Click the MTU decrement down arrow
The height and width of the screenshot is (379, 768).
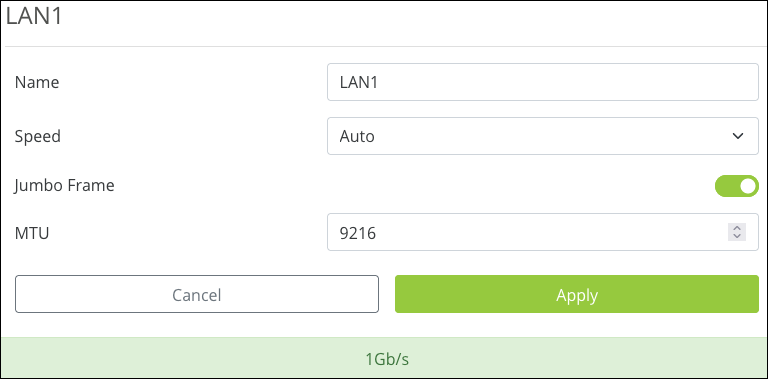737,236
